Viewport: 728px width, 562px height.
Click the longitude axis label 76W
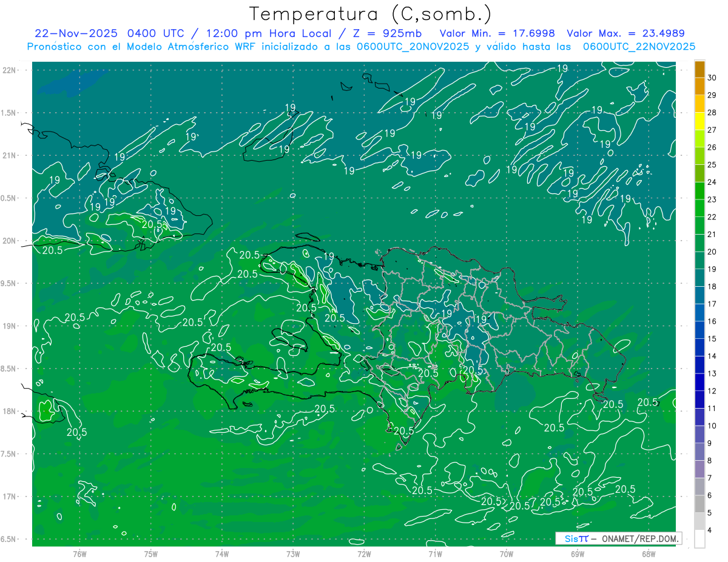point(79,554)
